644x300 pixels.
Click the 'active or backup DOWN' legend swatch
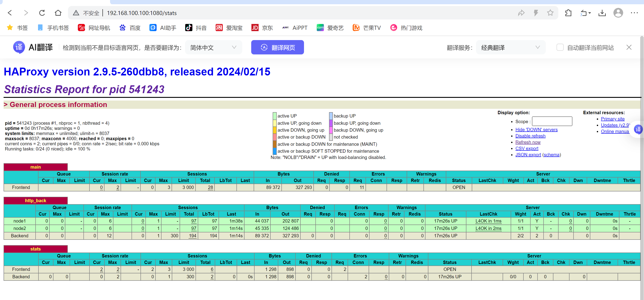pos(274,137)
